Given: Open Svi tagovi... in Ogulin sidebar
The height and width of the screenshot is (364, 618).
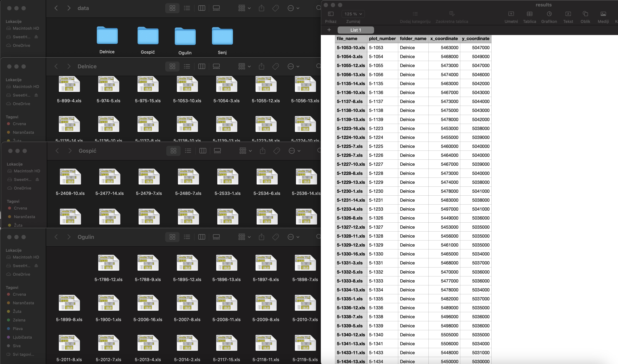Looking at the screenshot, I should coord(20,354).
